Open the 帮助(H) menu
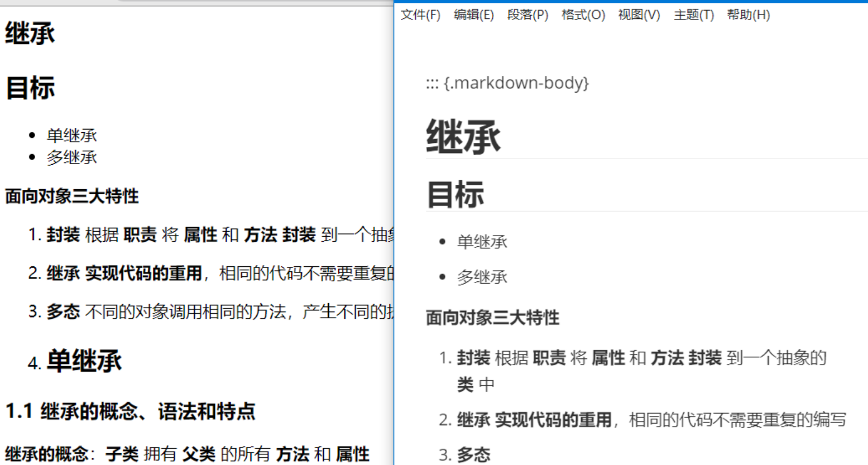This screenshot has height=465, width=868. 748,15
